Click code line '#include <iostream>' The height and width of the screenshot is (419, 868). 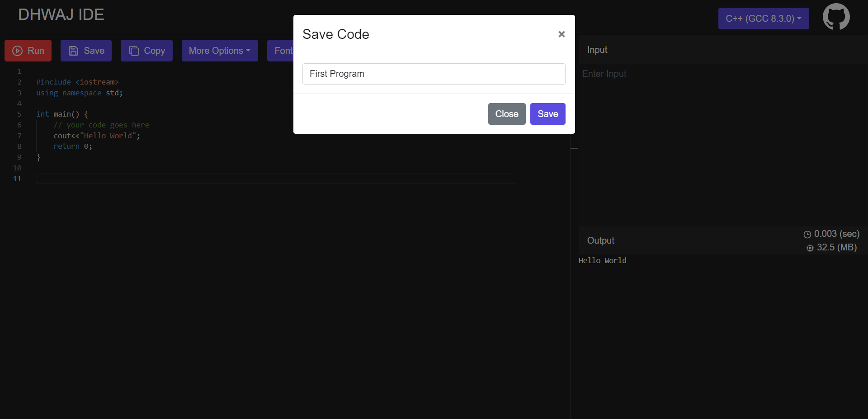tap(77, 82)
